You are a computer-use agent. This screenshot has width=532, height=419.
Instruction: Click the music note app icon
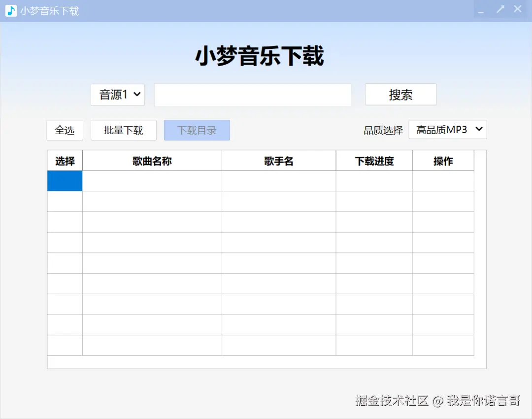coord(11,11)
